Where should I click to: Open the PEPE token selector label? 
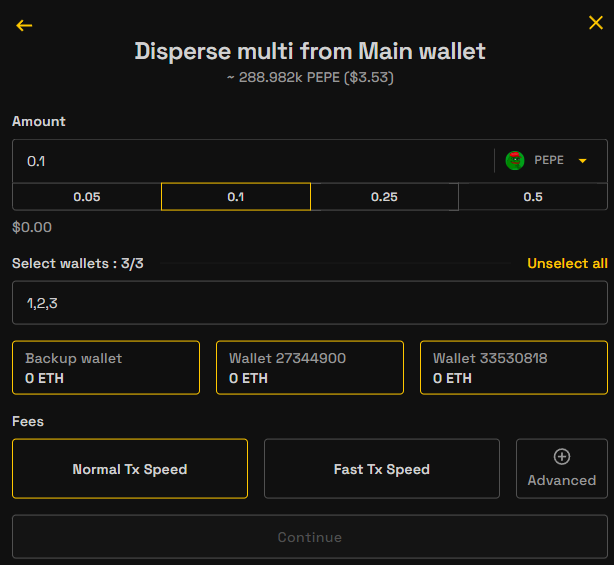(549, 161)
